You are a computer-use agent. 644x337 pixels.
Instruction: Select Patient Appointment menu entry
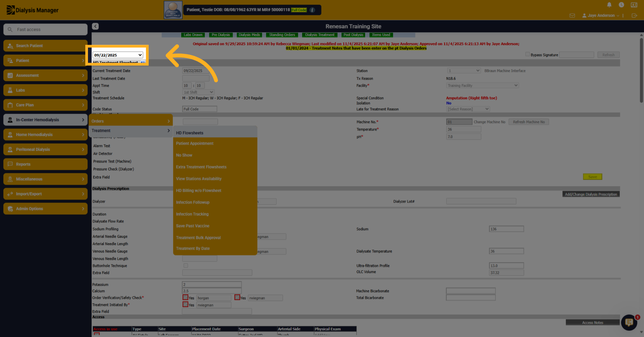[215, 143]
